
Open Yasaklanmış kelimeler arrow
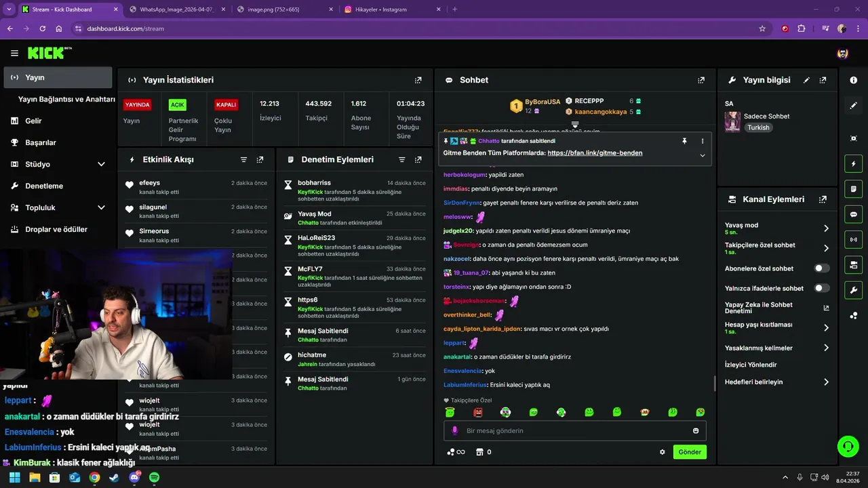(826, 348)
